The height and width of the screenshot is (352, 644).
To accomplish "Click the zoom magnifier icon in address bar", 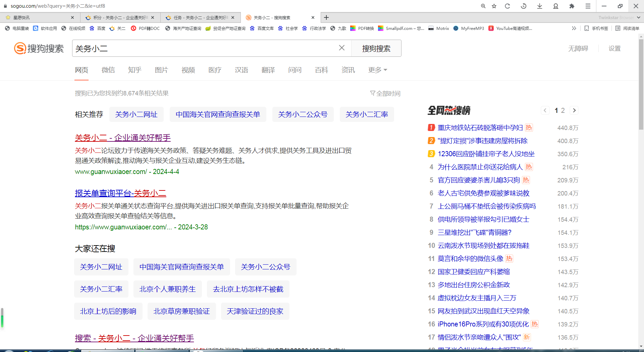I will 483,6.
